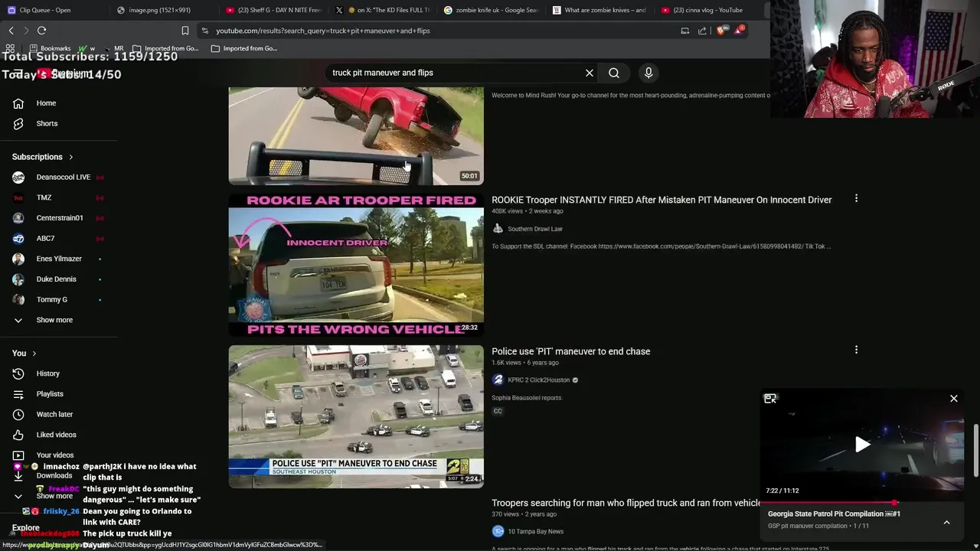This screenshot has height=551, width=980.
Task: Click ROOKIE AR TROOPER FIRED thumbnail
Action: (x=356, y=265)
